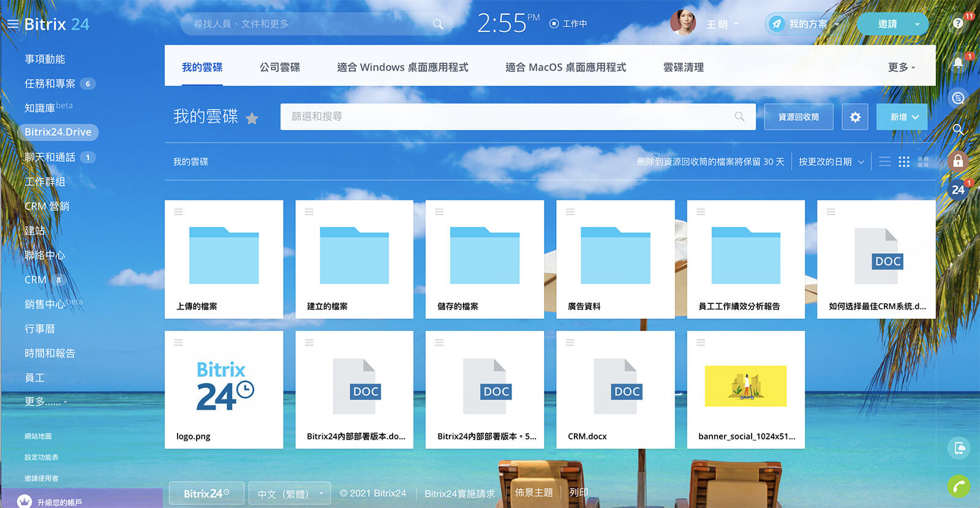Viewport: 980px width, 508px height.
Task: Open the user avatar photo
Action: 684,23
